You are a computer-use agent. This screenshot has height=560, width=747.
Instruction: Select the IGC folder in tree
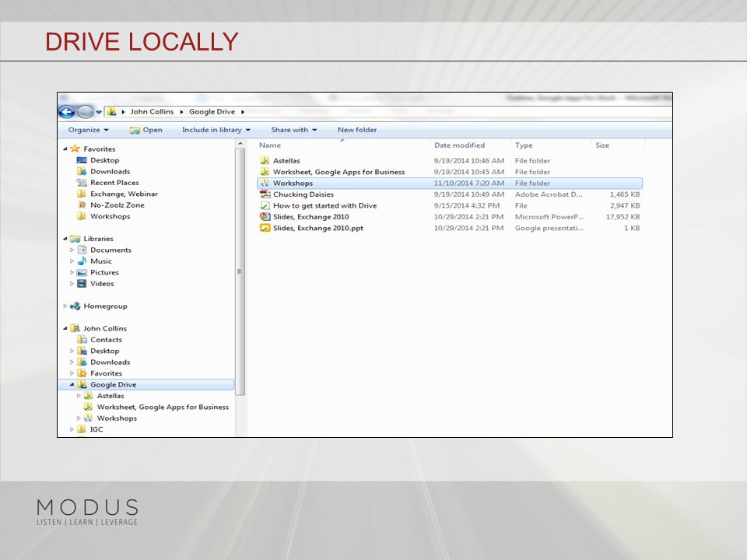(x=96, y=429)
